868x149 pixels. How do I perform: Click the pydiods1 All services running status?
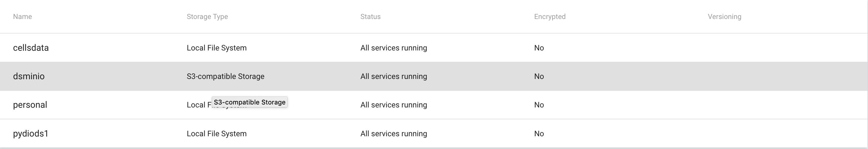tap(394, 134)
